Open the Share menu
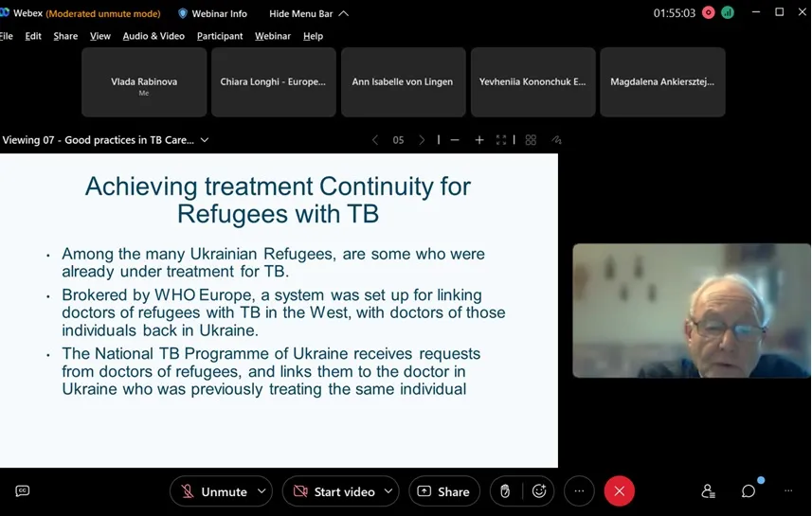This screenshot has width=812, height=516. [65, 36]
